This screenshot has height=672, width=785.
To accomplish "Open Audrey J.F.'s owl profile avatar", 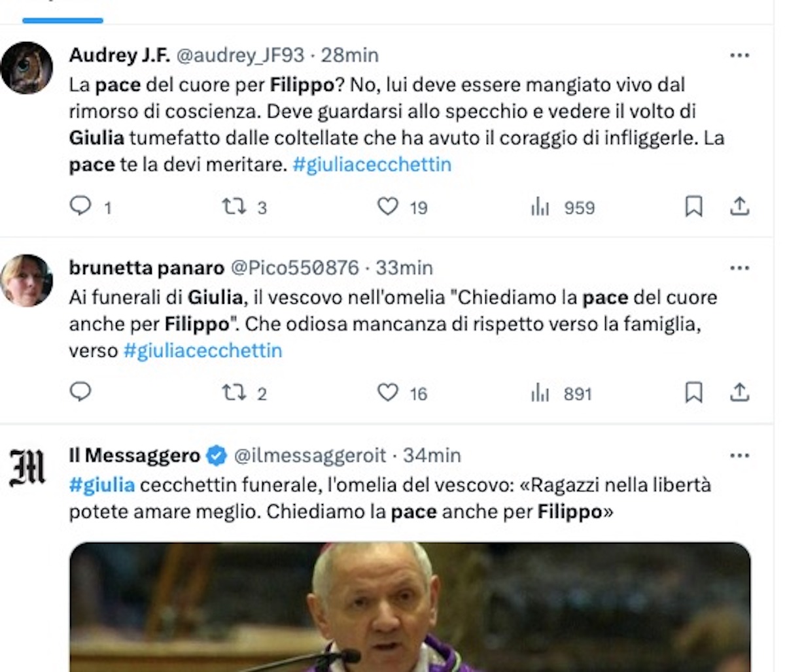I will pyautogui.click(x=27, y=68).
